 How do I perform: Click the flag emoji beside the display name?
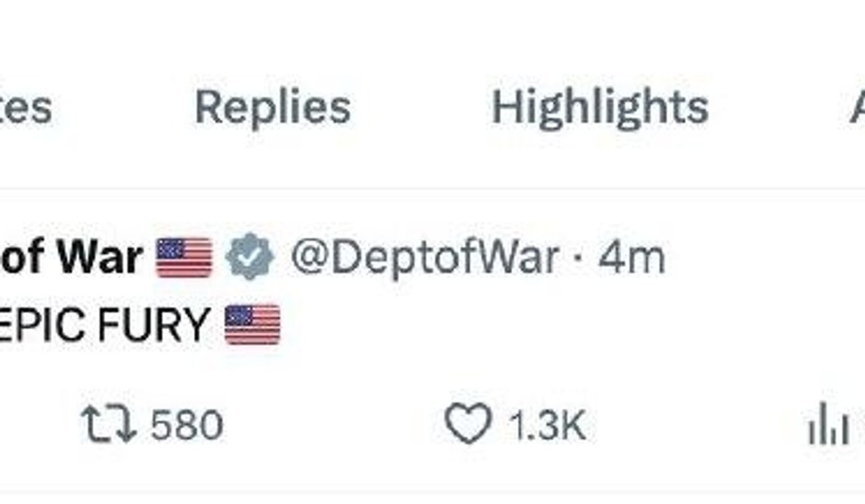tap(184, 258)
